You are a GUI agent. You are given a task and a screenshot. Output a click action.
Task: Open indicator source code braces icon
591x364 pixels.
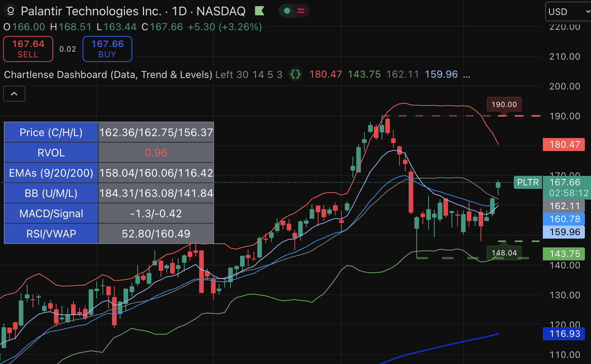pyautogui.click(x=295, y=74)
